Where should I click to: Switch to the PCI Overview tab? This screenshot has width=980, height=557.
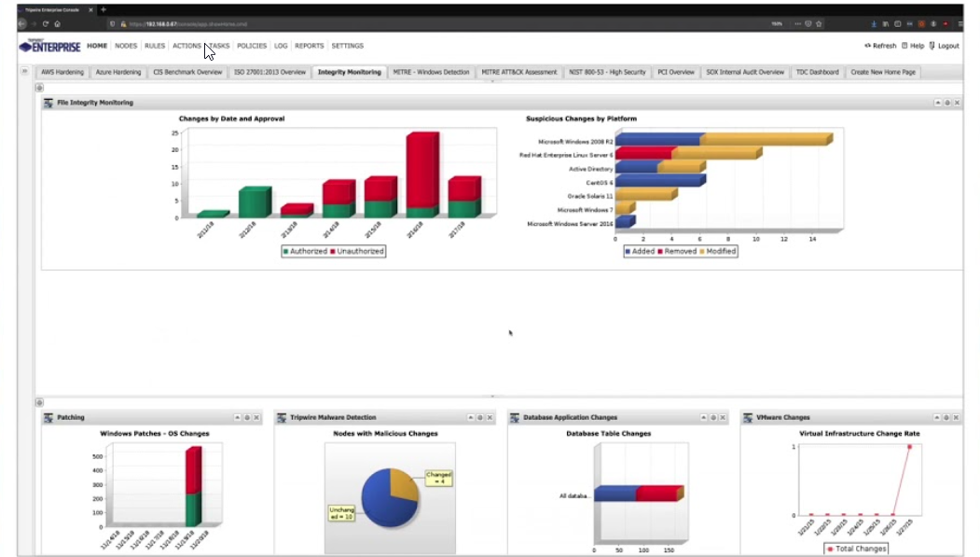click(676, 72)
